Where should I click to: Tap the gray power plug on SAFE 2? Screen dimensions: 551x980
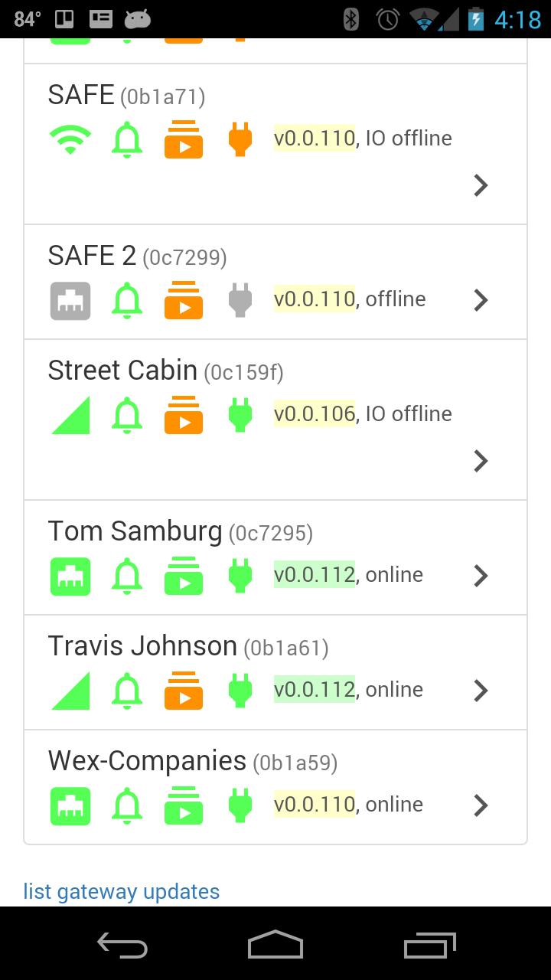point(240,300)
